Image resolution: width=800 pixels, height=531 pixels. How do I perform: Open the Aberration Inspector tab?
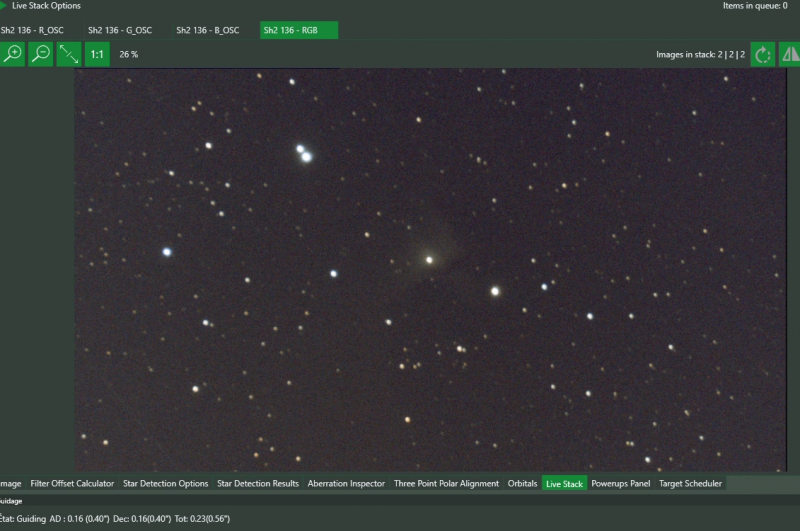[x=346, y=484]
